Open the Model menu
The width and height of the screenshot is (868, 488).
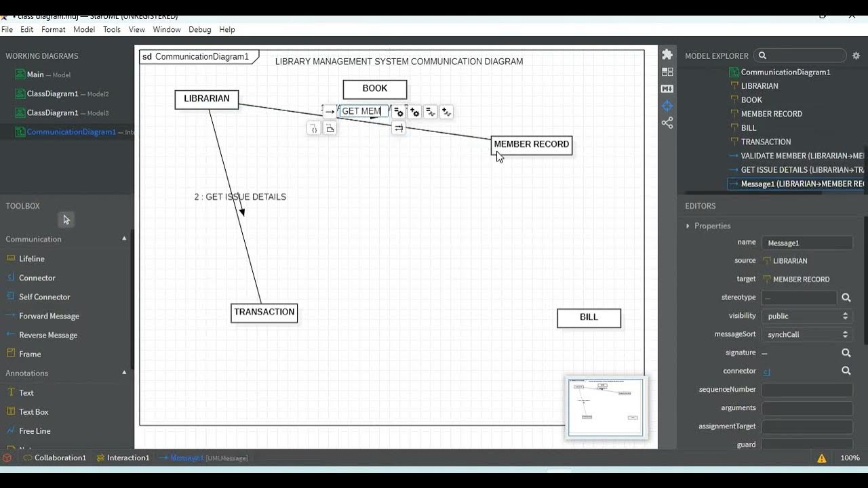(x=84, y=29)
